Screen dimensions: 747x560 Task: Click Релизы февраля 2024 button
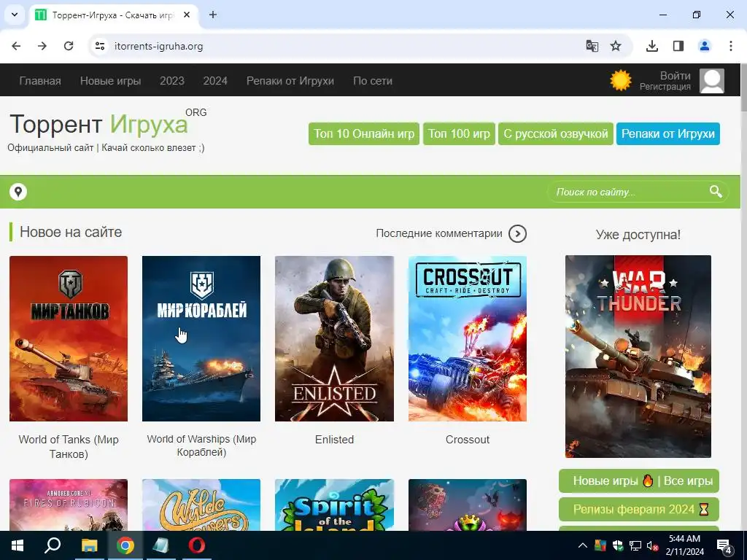point(638,510)
